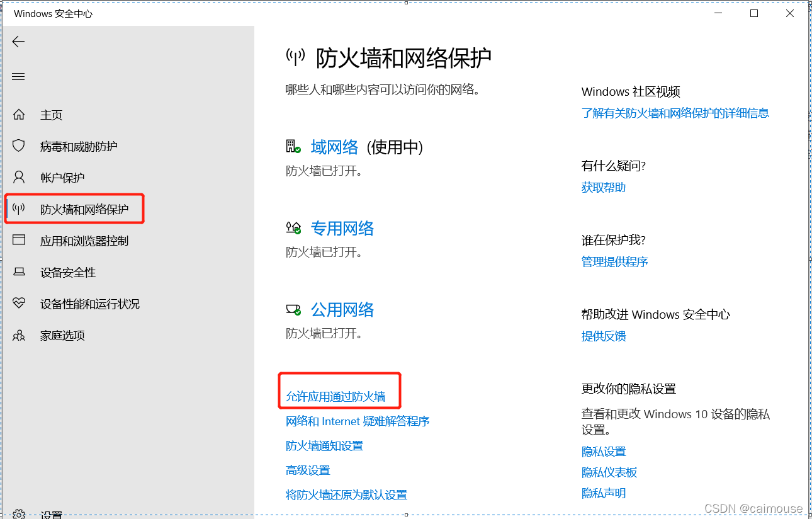Click the heart icon for 设备性能和运行状况
812x519 pixels.
[x=19, y=304]
